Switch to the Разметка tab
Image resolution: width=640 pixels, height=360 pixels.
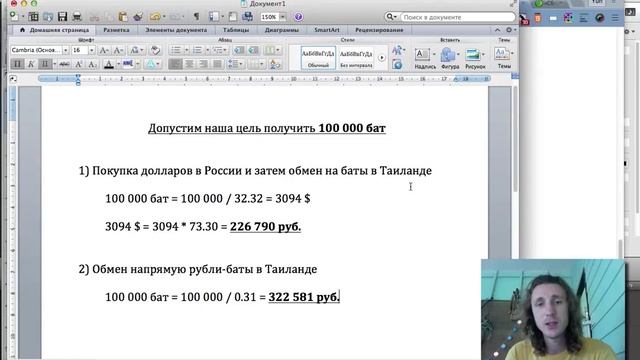point(116,30)
